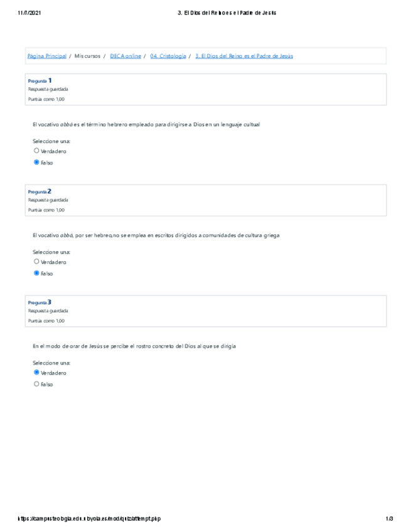Select Falso for Pregunta 1
Image resolution: width=411 pixels, height=532 pixels.
pyautogui.click(x=36, y=162)
